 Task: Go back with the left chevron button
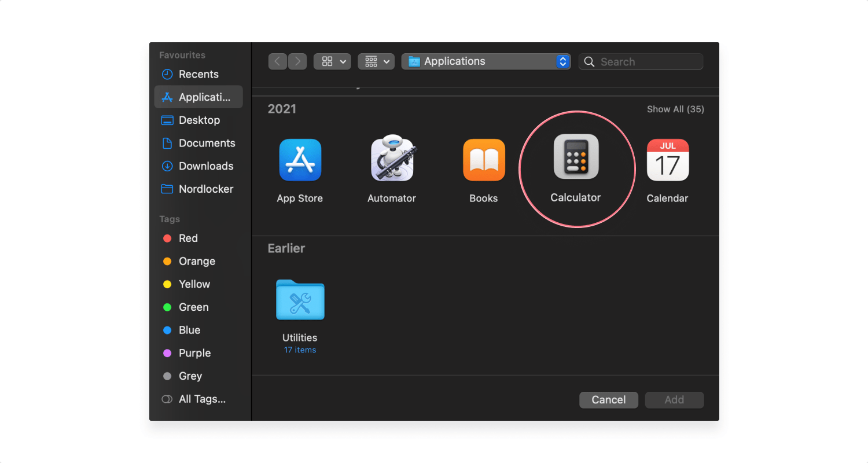click(278, 61)
